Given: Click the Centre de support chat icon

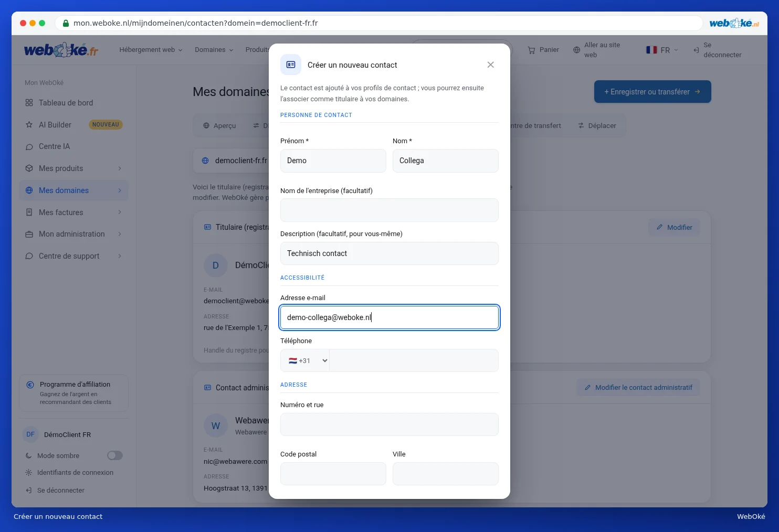Looking at the screenshot, I should (29, 256).
